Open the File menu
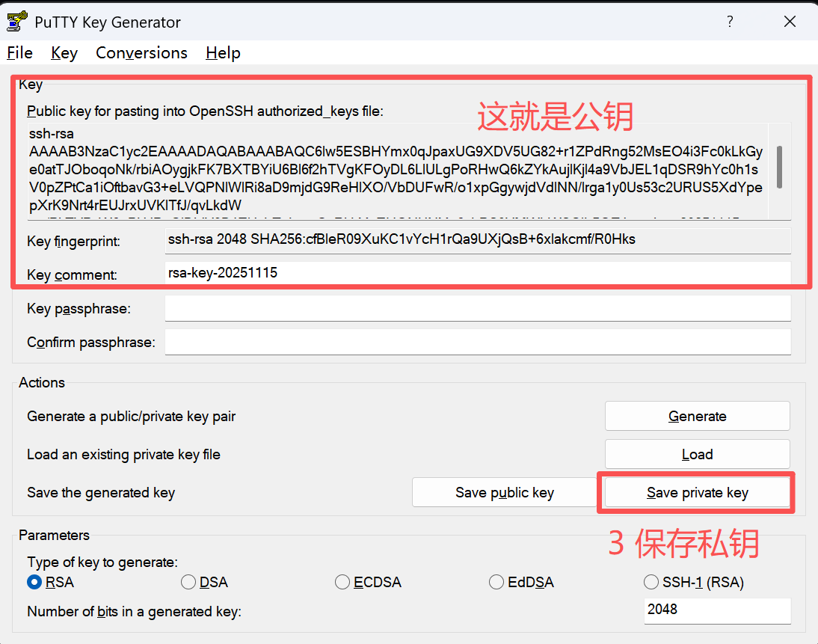Image resolution: width=818 pixels, height=644 pixels. pos(20,53)
